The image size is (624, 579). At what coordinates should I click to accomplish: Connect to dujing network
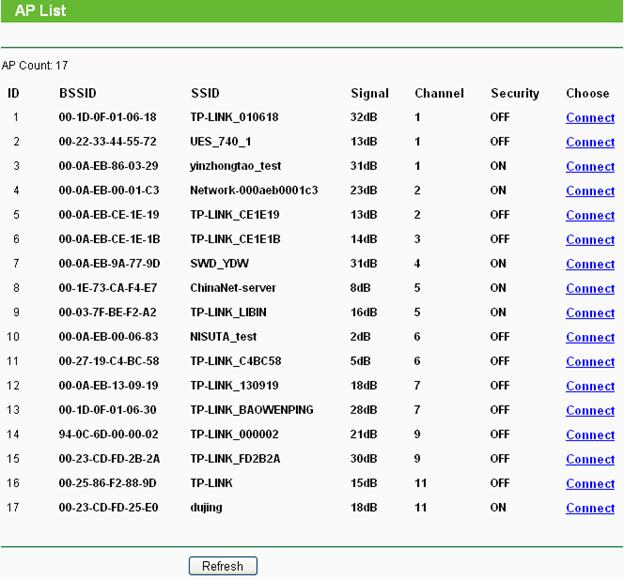[590, 508]
